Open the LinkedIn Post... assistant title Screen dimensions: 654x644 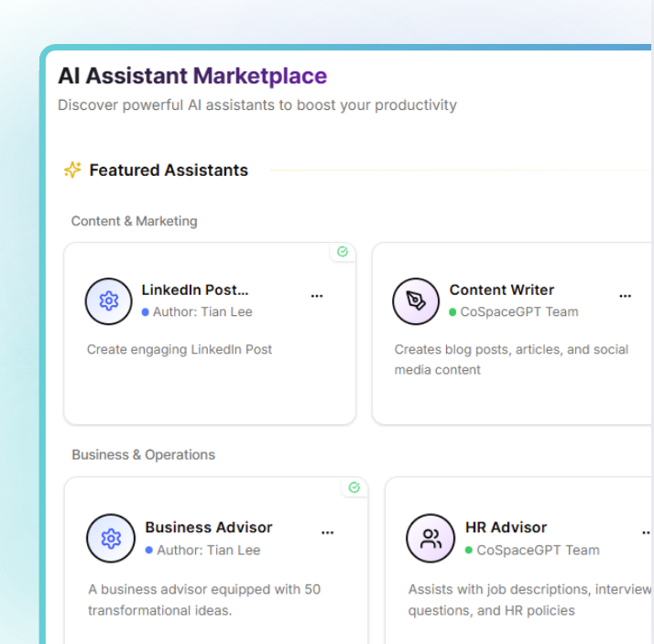click(195, 289)
